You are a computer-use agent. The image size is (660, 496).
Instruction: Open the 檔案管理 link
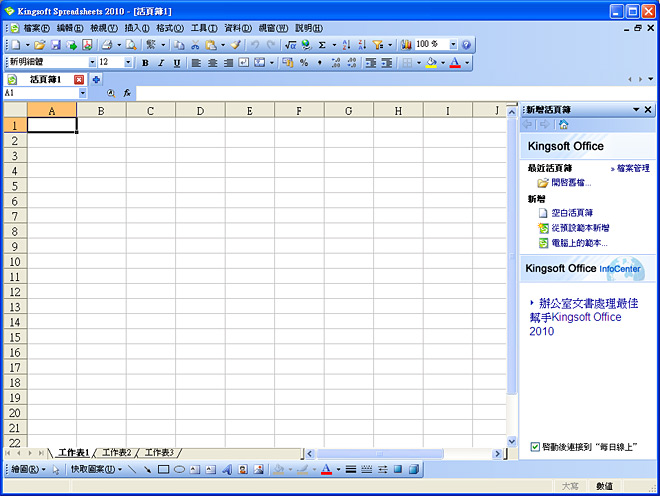633,168
